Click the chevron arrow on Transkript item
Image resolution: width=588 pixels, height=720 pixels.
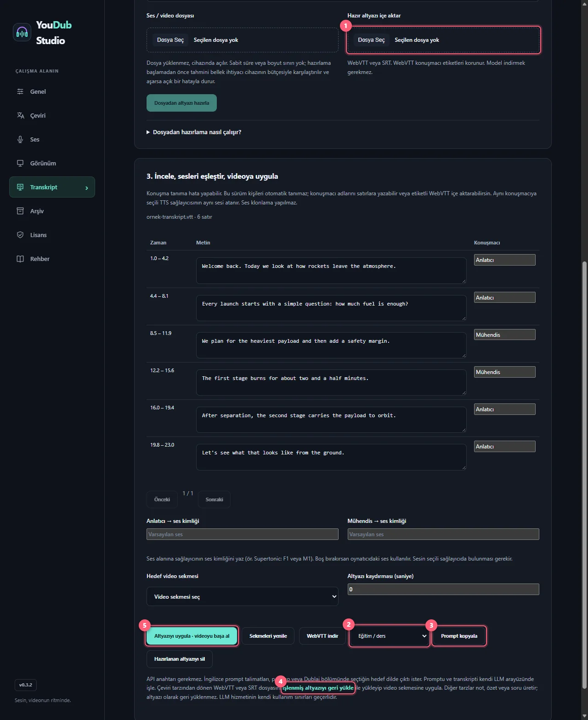click(x=86, y=187)
